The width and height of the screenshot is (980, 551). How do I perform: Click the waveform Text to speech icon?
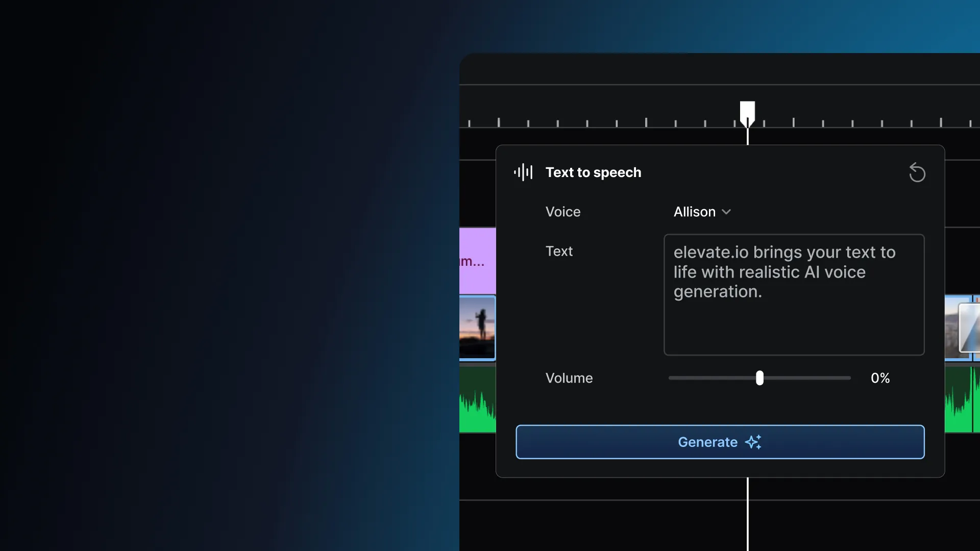click(523, 172)
